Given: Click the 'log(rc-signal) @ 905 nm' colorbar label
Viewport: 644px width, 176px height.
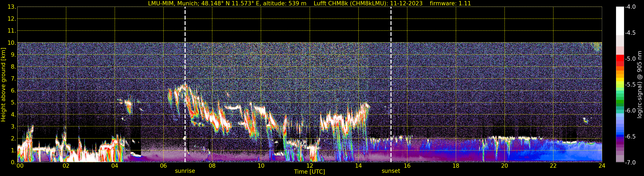Looking at the screenshot, I should point(640,85).
